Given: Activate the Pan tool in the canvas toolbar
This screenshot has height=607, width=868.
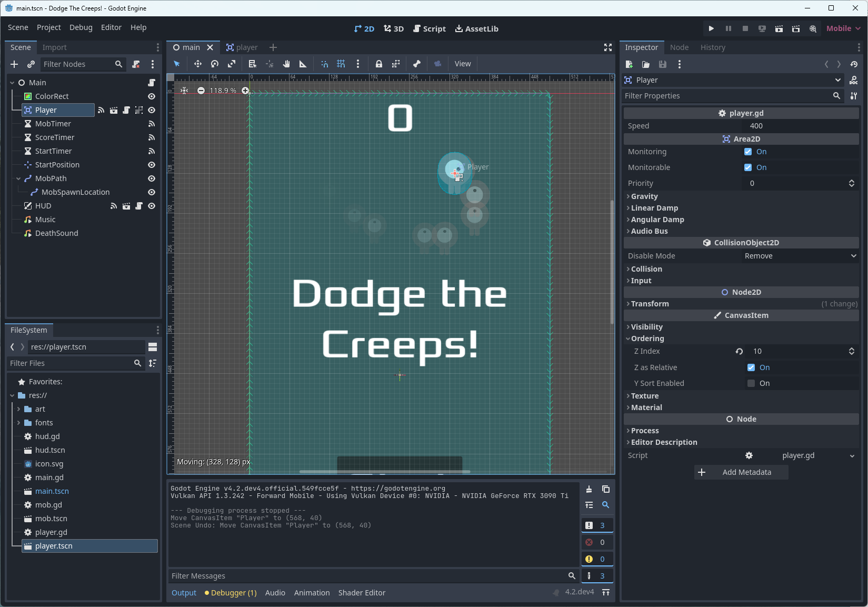Looking at the screenshot, I should point(286,63).
